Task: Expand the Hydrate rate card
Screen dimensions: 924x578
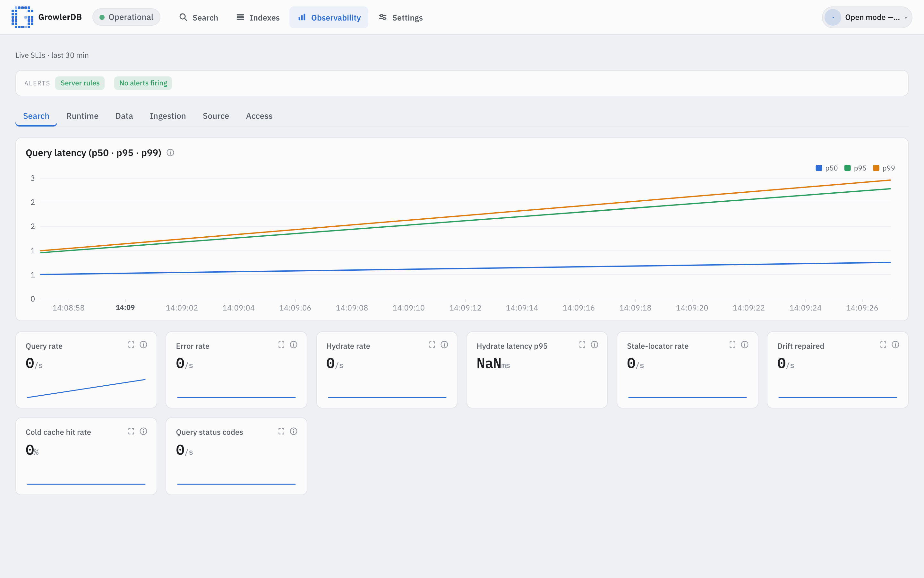Action: 432,345
